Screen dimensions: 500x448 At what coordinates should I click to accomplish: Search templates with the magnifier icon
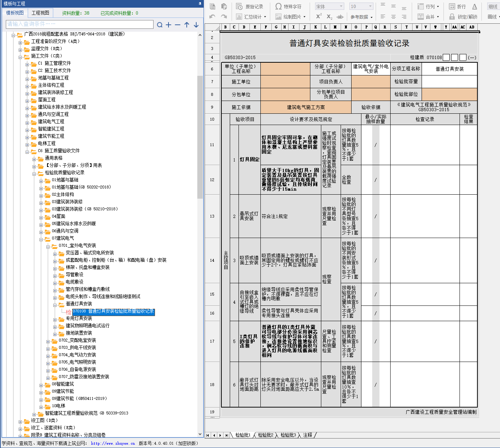tap(160, 25)
